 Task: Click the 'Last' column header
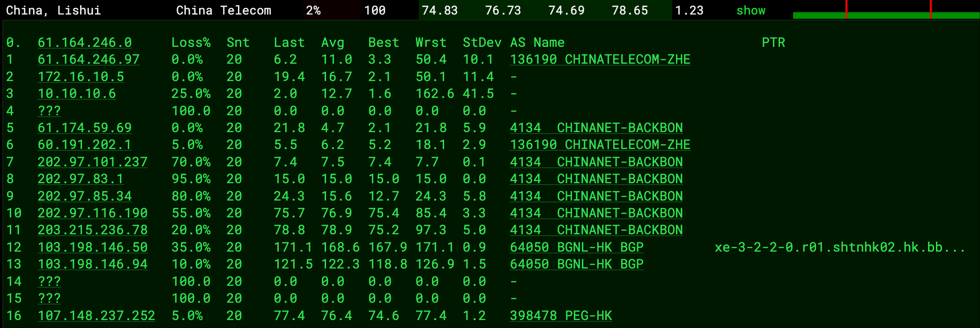(289, 43)
